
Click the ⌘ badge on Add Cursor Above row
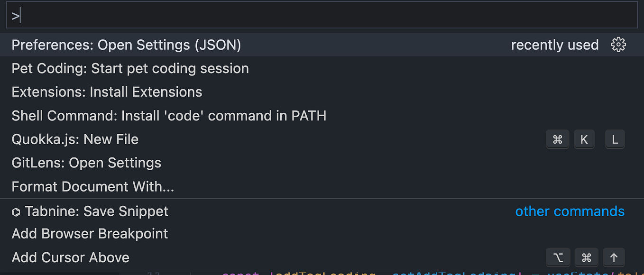click(586, 257)
